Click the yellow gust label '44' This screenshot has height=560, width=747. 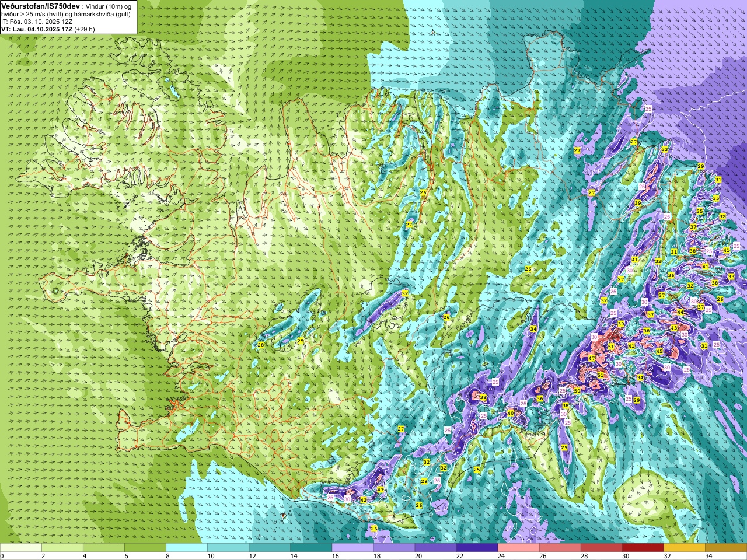click(680, 313)
